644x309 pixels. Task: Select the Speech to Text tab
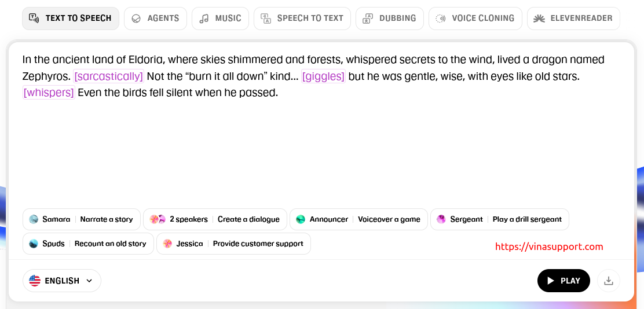pos(302,19)
